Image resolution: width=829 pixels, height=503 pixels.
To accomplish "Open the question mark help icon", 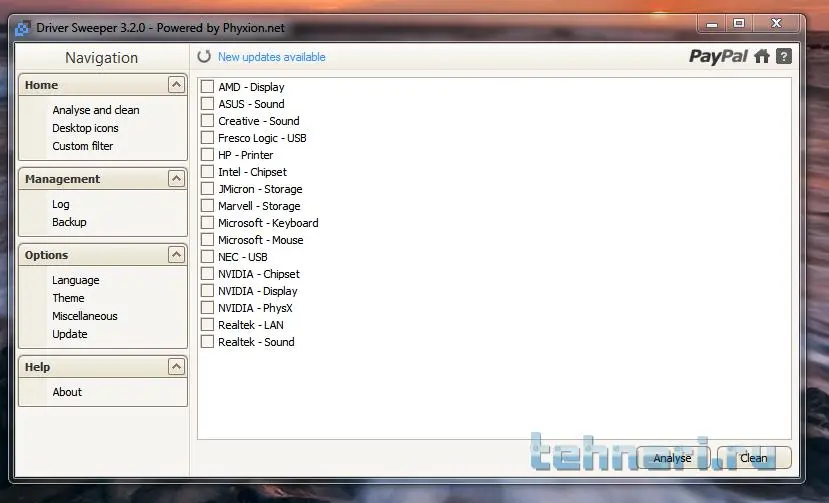I will pos(784,56).
